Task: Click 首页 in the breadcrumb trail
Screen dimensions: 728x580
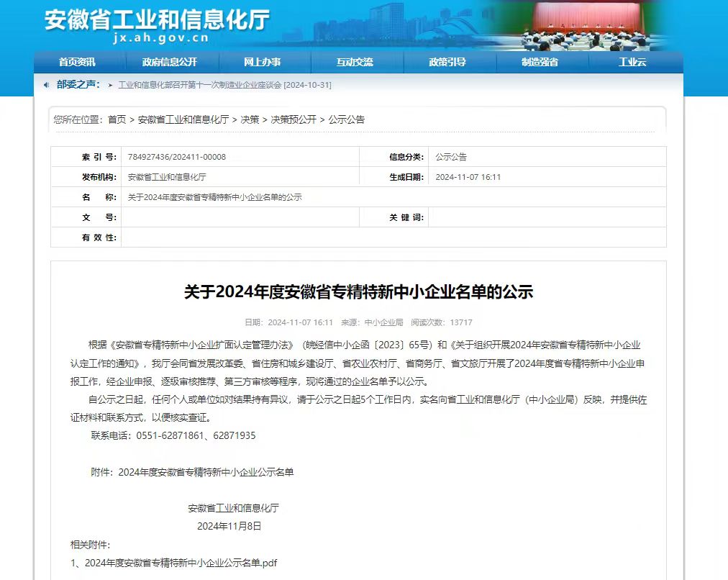Action: 116,119
